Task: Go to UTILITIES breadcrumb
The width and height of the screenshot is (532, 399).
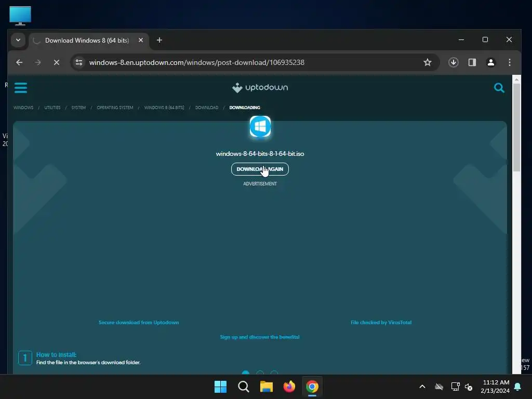Action: 52,108
